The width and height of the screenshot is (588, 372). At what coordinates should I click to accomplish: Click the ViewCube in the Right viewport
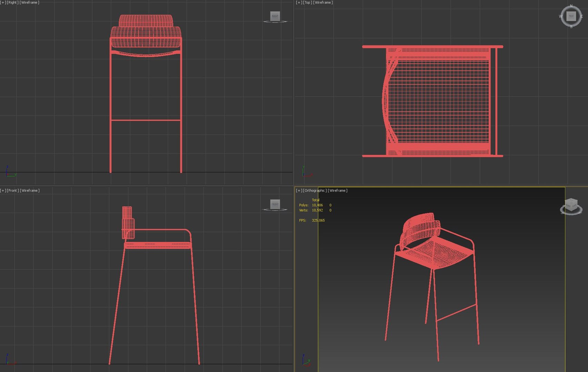[275, 16]
